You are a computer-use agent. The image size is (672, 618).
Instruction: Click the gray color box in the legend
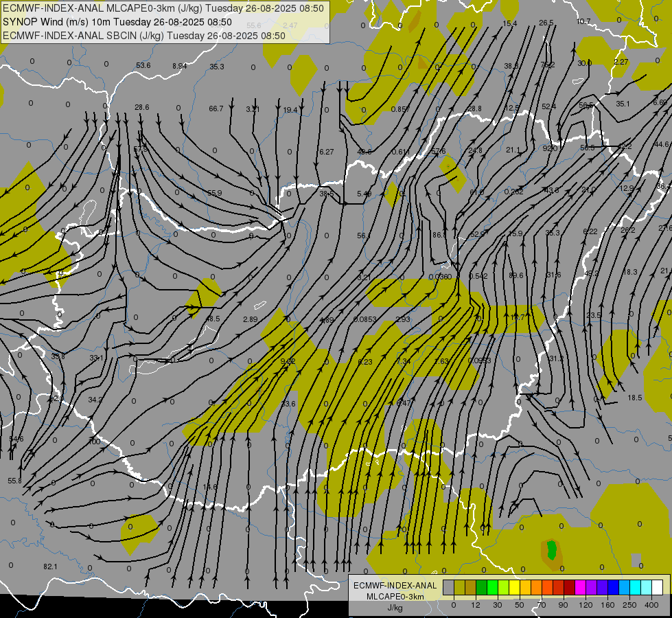pos(449,587)
